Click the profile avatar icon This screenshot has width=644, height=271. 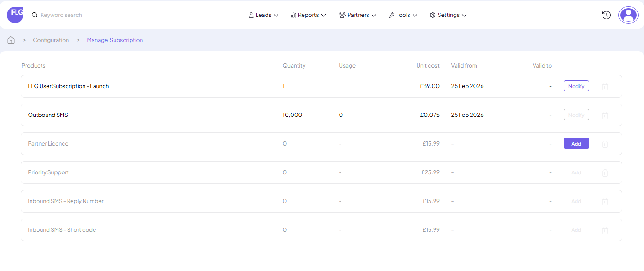tap(628, 15)
